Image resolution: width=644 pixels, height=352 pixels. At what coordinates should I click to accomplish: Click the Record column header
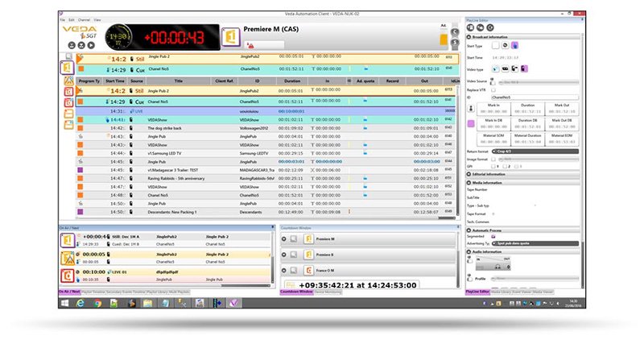392,81
